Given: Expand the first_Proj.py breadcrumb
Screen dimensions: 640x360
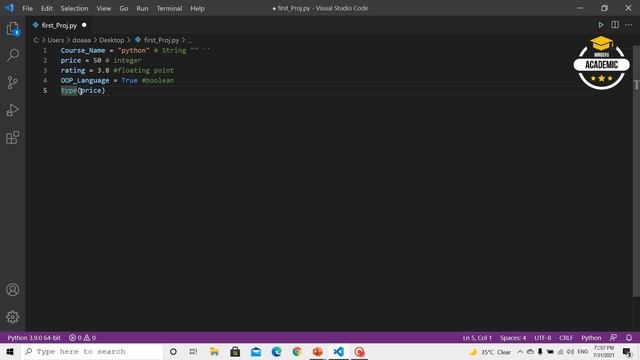Looking at the screenshot, I should tap(161, 40).
